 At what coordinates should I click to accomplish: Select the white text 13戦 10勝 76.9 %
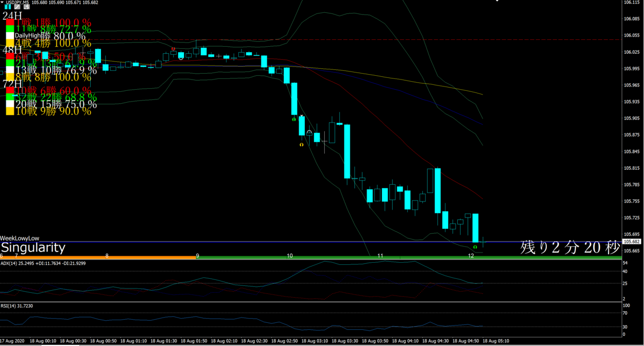point(56,70)
